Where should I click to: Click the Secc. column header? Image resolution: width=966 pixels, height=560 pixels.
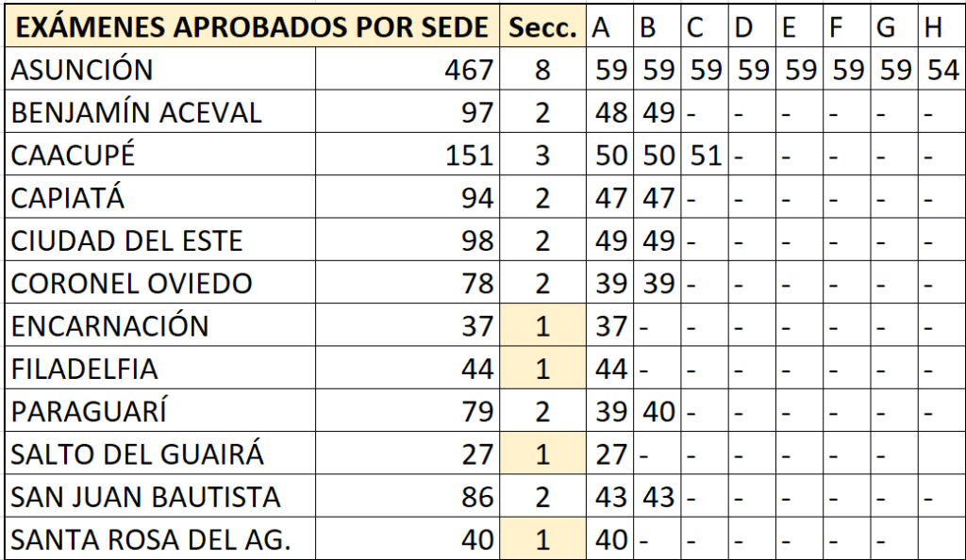point(542,25)
